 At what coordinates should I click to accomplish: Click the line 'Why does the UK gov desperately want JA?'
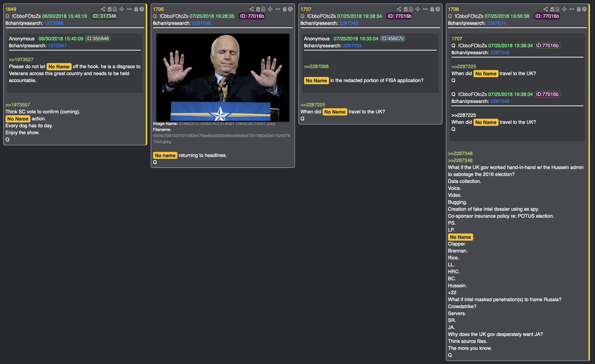point(496,334)
